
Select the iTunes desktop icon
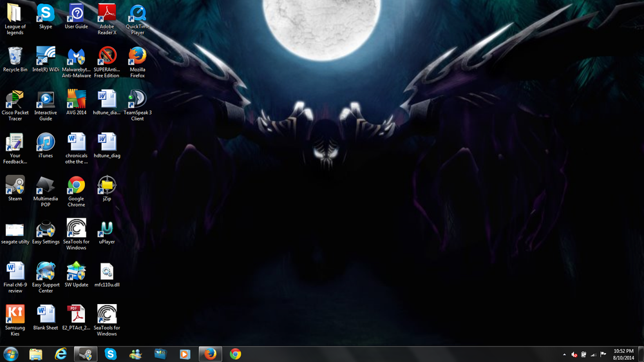click(x=46, y=146)
